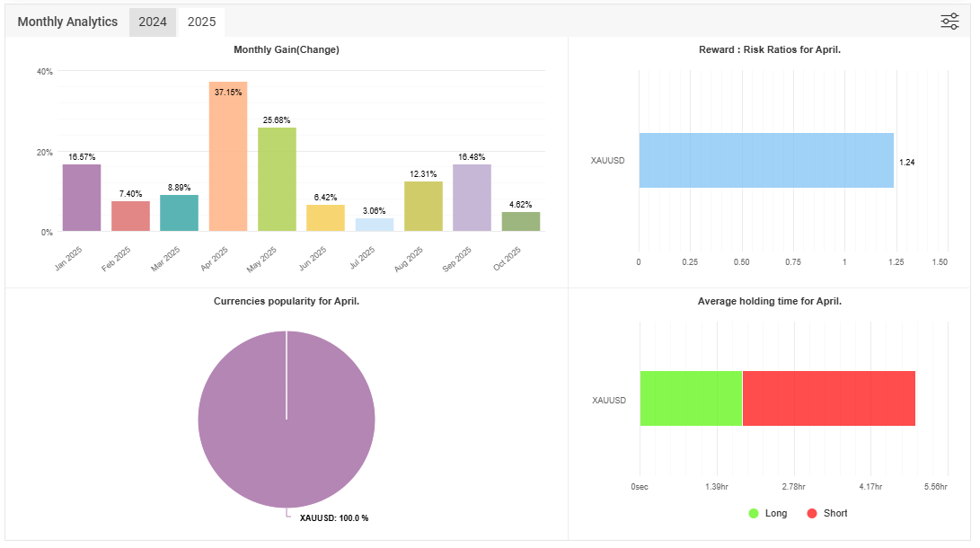Select the October 2025 gain bar
980x548 pixels.
coord(520,222)
